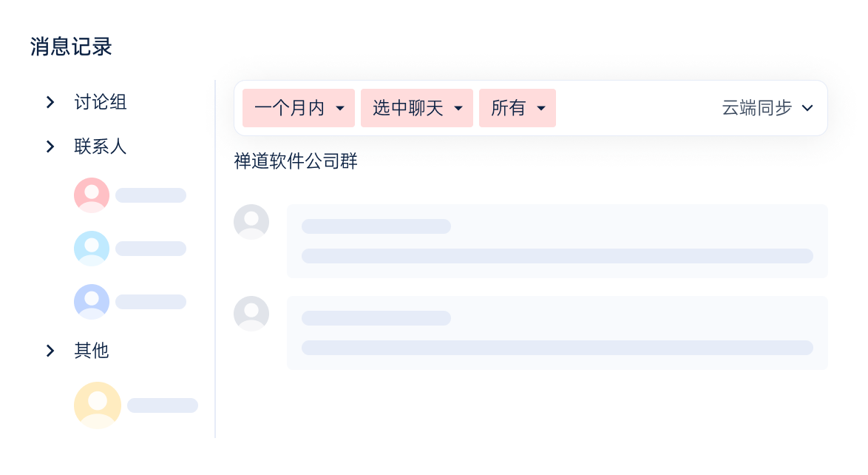The image size is (868, 475).
Task: Select 讨论组 in the sidebar
Action: pyautogui.click(x=100, y=102)
